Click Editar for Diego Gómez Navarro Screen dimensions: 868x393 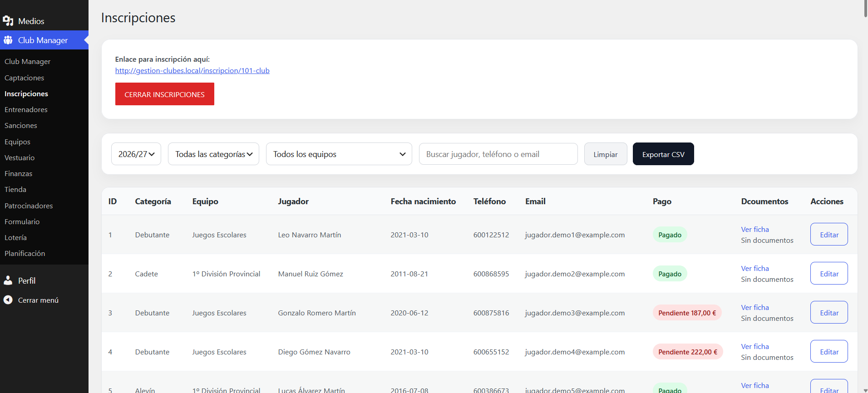coord(829,351)
